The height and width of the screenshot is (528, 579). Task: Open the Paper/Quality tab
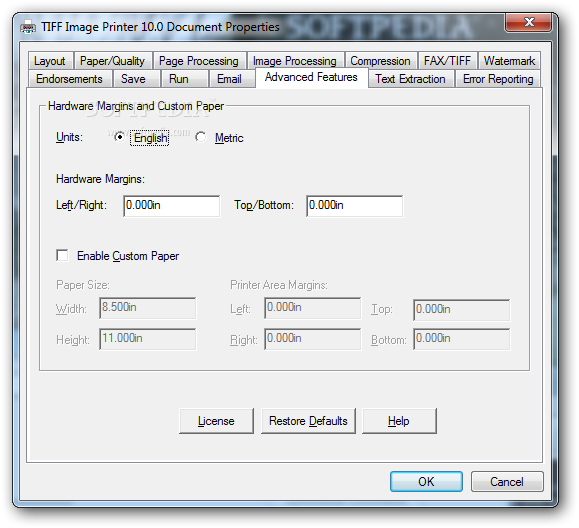tap(112, 61)
